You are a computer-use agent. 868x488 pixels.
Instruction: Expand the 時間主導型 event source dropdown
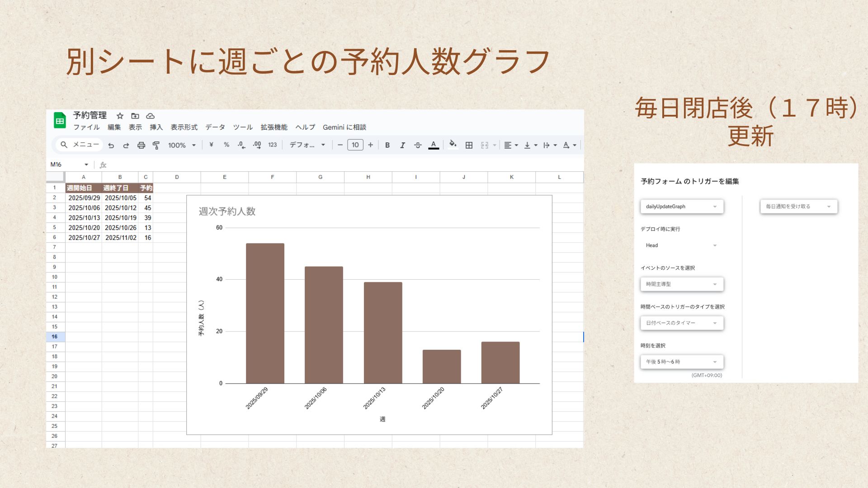point(682,284)
